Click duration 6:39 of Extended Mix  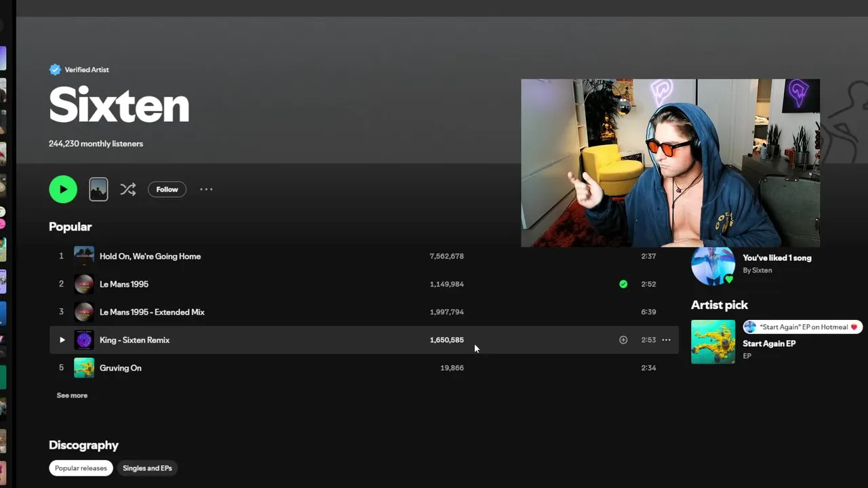648,312
